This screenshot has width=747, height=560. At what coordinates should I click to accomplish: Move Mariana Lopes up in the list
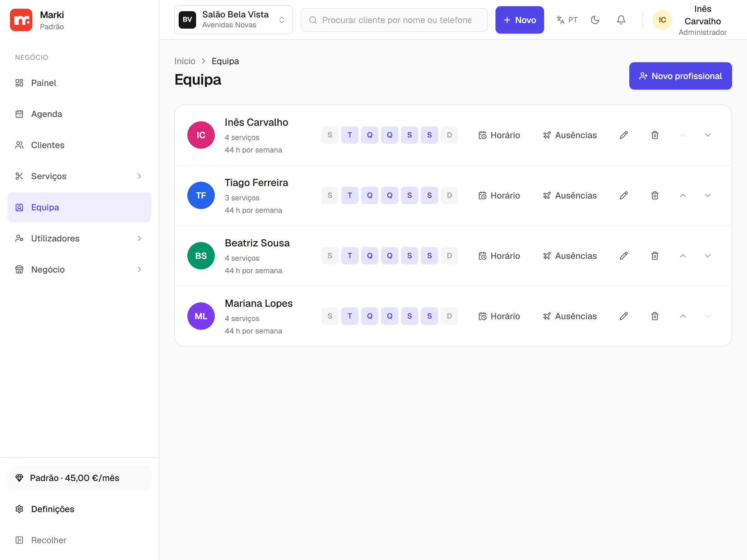click(x=683, y=316)
